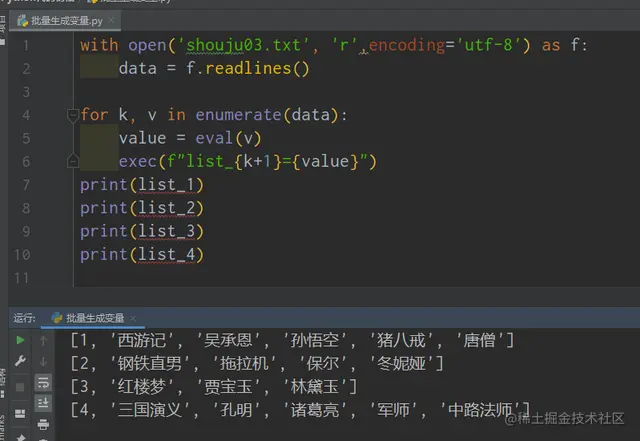
Task: Click line number 5 in the gutter
Action: click(26, 138)
